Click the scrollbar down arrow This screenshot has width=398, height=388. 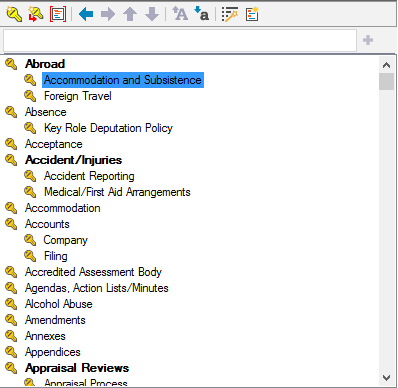386,378
